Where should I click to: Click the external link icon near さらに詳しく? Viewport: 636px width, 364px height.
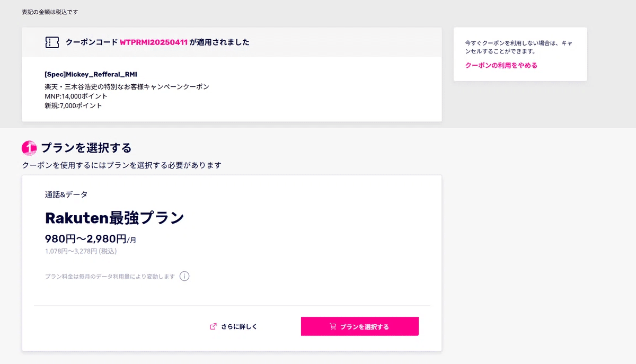coord(214,326)
